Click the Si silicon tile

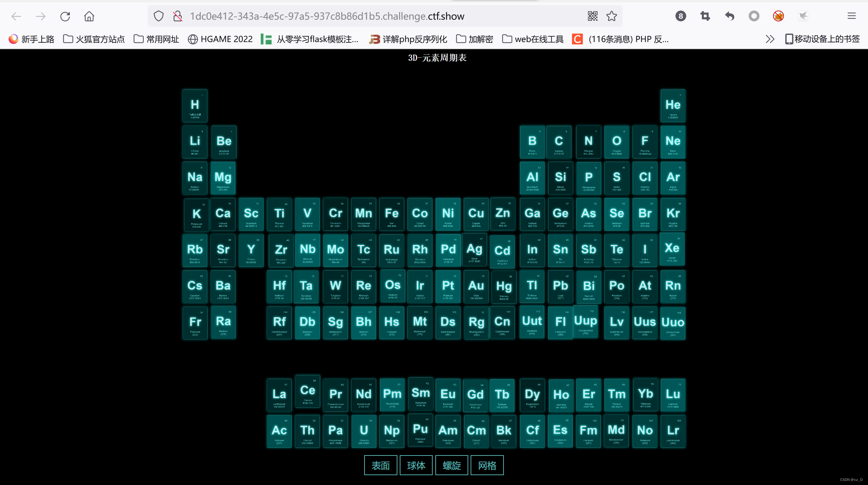tap(560, 178)
